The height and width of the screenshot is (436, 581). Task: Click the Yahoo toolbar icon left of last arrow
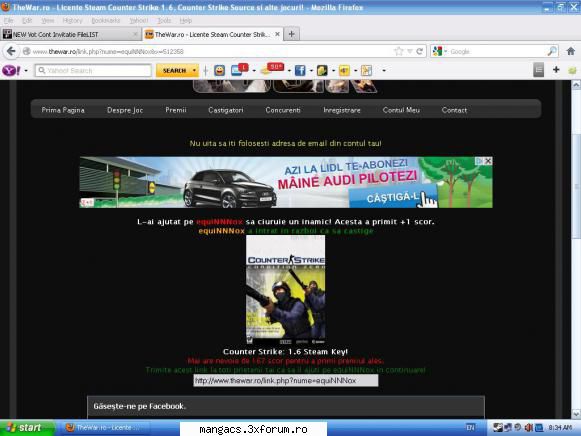click(366, 70)
